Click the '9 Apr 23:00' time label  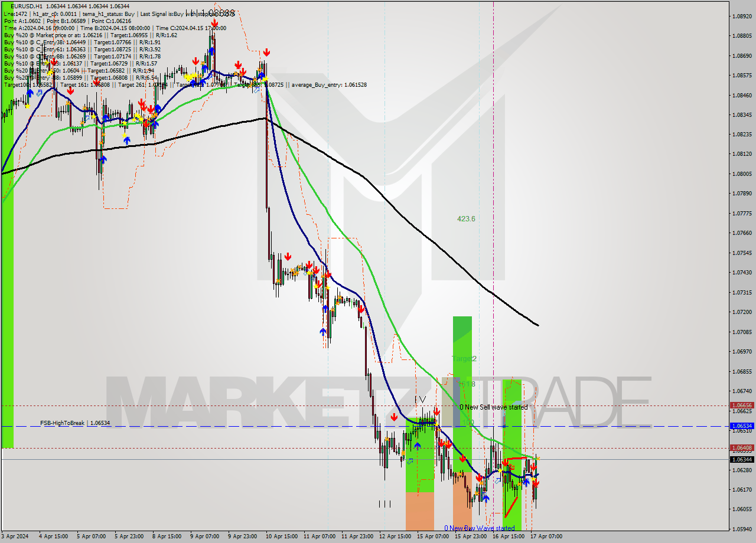(x=242, y=537)
